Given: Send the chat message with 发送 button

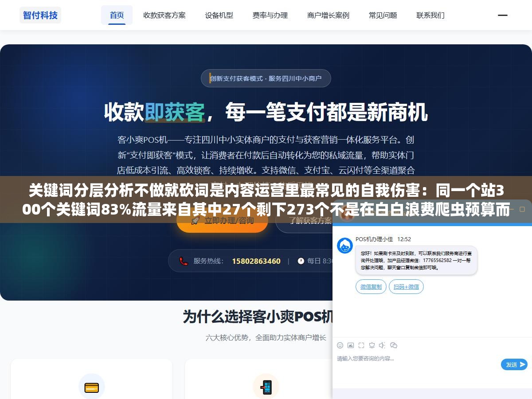Looking at the screenshot, I should 514,364.
